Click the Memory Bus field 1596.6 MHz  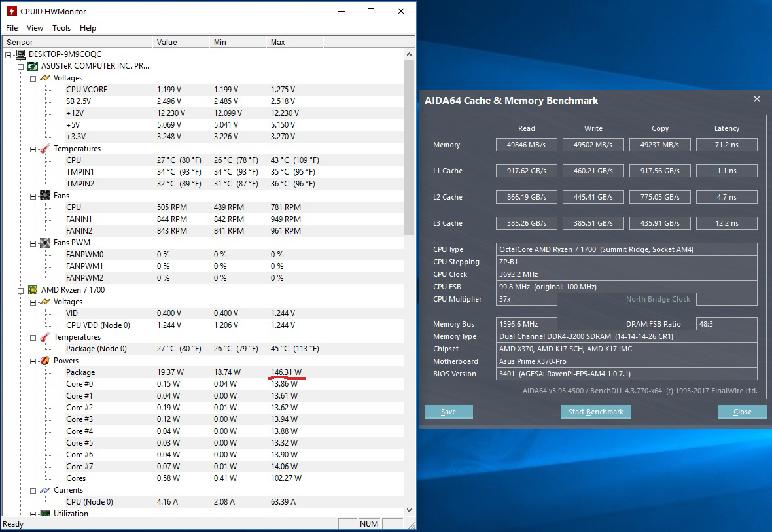click(x=526, y=324)
